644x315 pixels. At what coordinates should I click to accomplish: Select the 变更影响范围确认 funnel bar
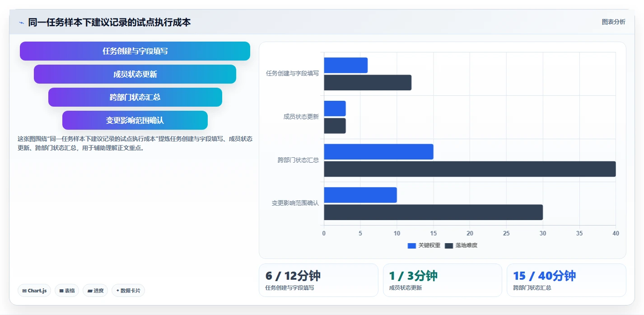pyautogui.click(x=135, y=120)
